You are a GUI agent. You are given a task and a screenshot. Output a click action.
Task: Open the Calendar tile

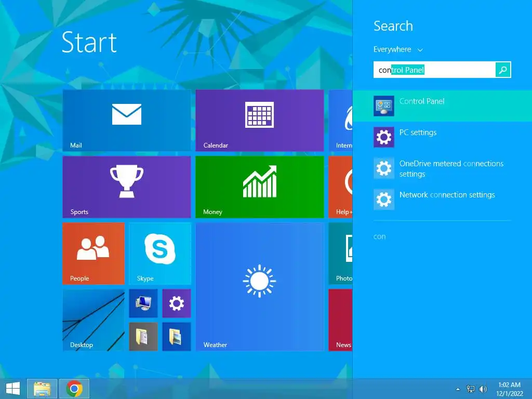(260, 120)
